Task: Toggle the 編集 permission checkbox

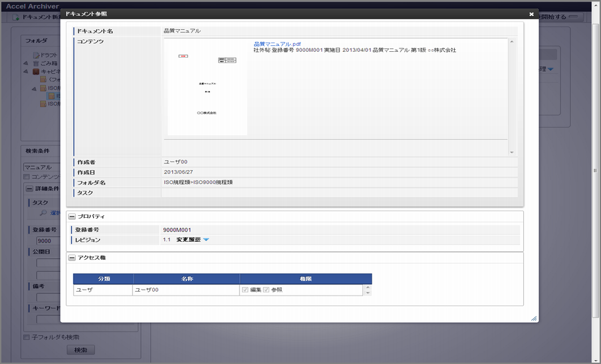Action: coord(245,290)
